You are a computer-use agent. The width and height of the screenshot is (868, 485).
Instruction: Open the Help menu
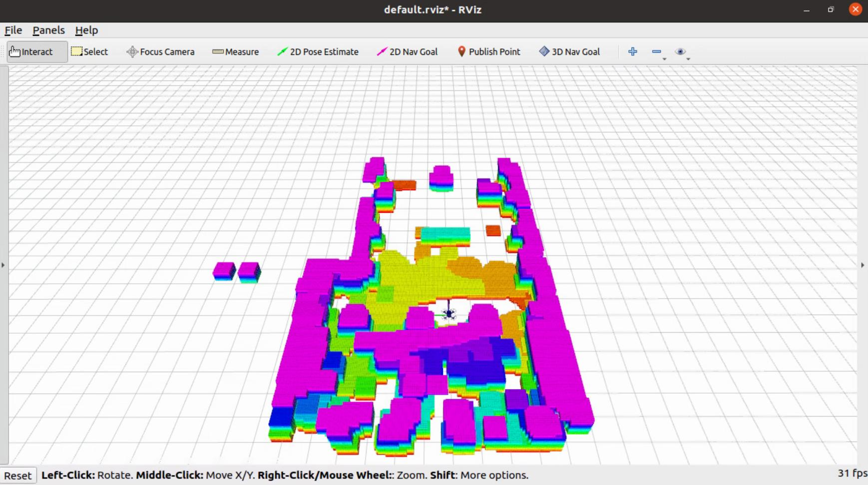pos(86,30)
